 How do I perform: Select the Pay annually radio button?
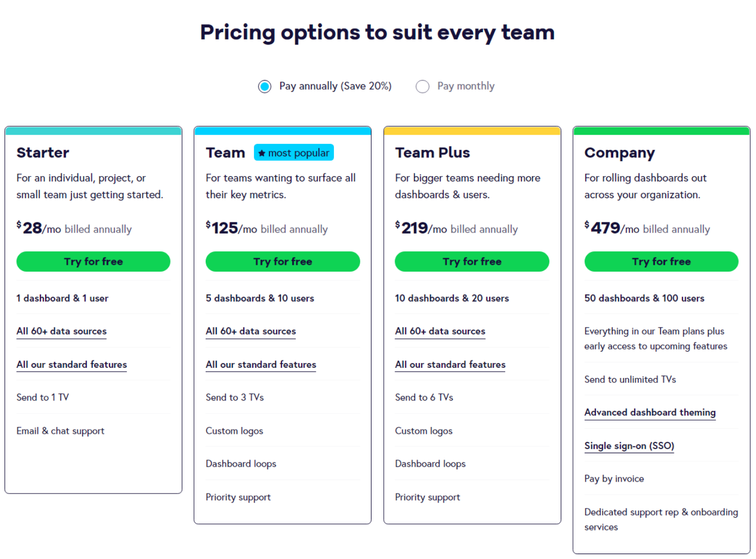(x=265, y=86)
